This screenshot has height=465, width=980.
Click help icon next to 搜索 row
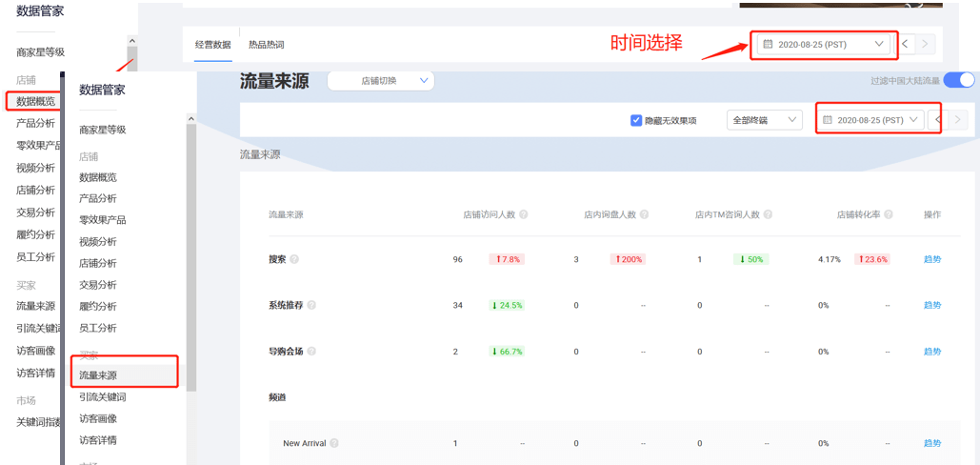point(294,259)
